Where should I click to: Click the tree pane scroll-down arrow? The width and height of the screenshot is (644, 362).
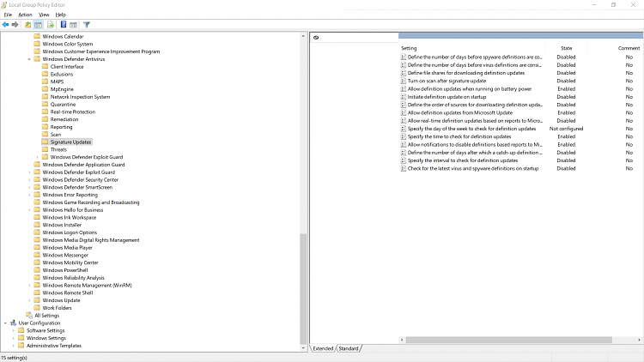303,348
